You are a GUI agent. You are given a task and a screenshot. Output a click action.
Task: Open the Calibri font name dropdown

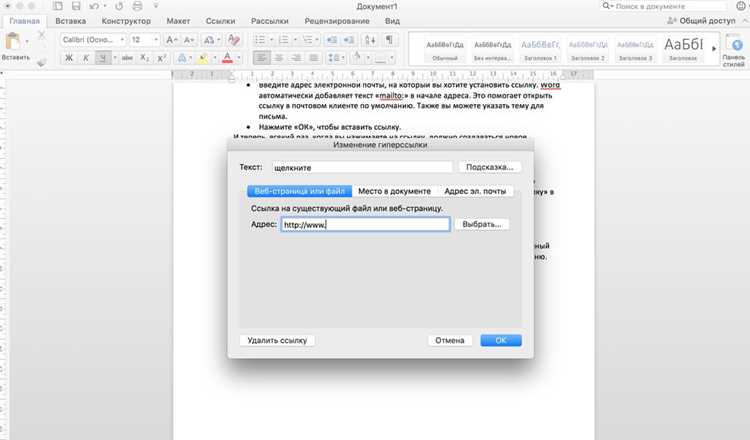coord(93,40)
